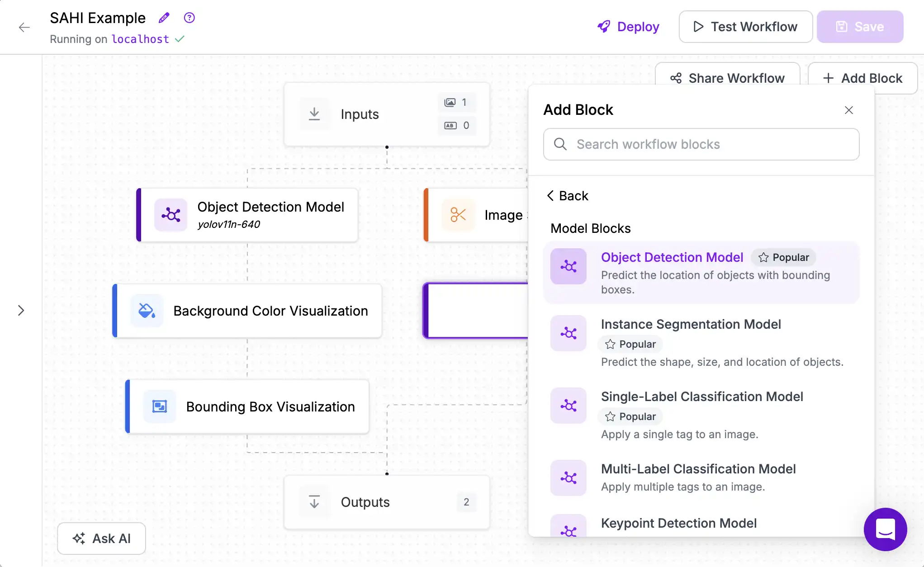Close the Add Block panel
Screen dimensions: 924x567
point(850,109)
